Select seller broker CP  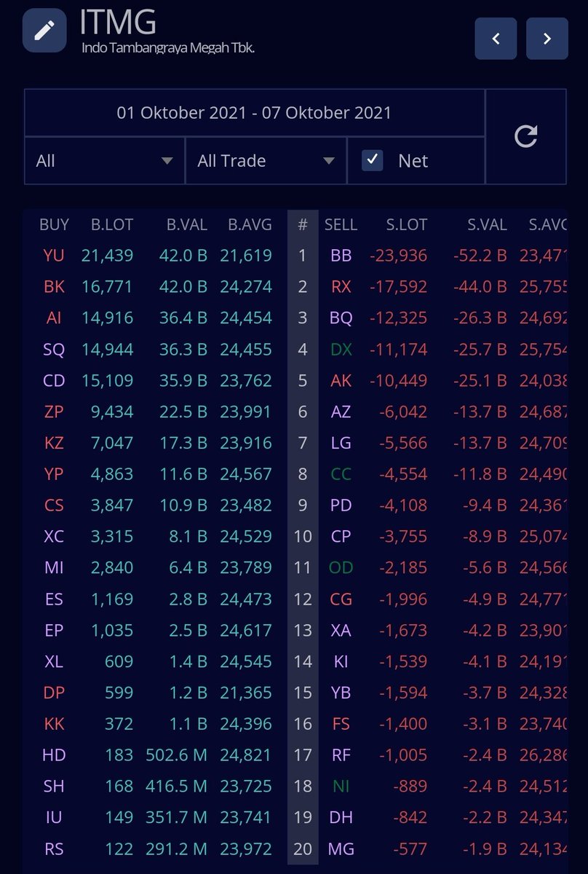[341, 537]
